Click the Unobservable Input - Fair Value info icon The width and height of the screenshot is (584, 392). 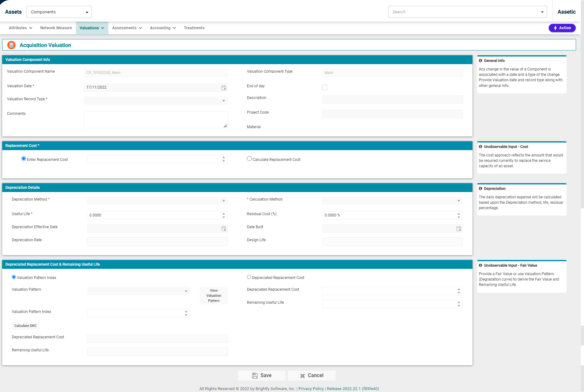(480, 265)
